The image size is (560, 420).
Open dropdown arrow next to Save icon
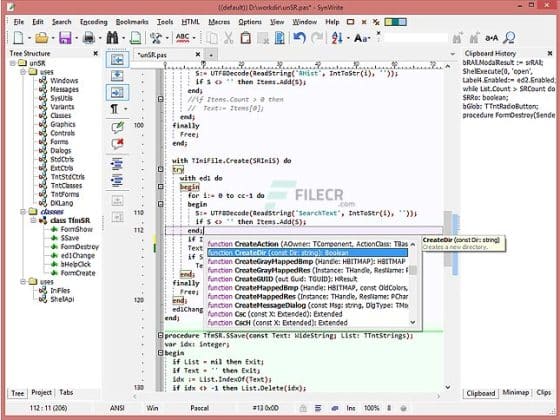click(76, 38)
